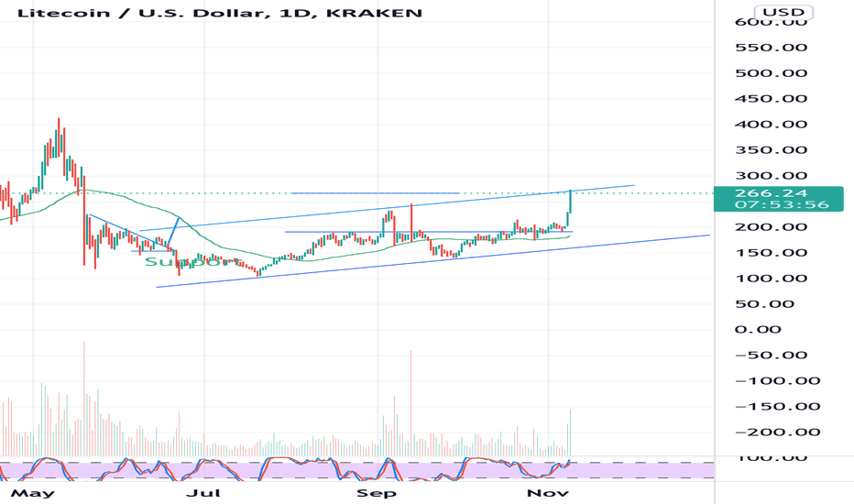The height and width of the screenshot is (504, 854).
Task: Select the 500.00 price axis label
Action: point(771,73)
